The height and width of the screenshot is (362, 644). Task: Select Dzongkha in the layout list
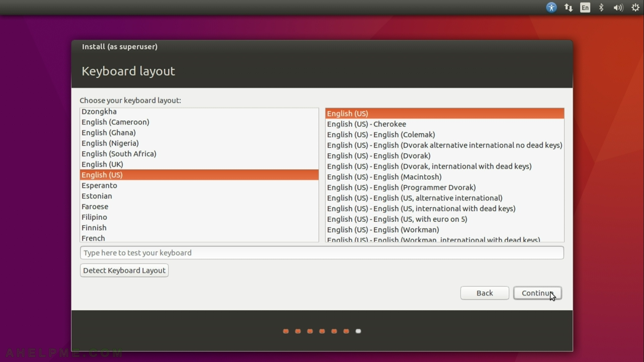coord(199,112)
